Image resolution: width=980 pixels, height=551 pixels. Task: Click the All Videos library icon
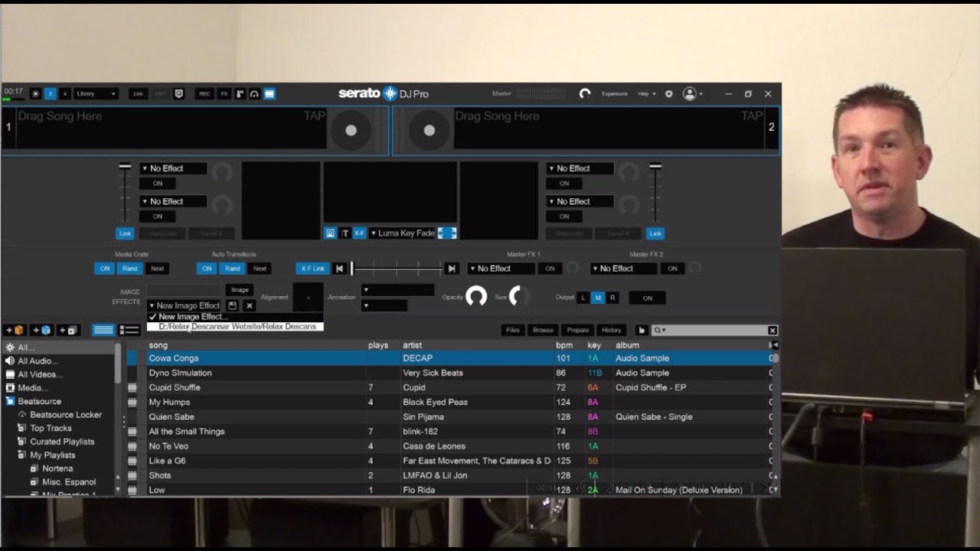pyautogui.click(x=10, y=374)
